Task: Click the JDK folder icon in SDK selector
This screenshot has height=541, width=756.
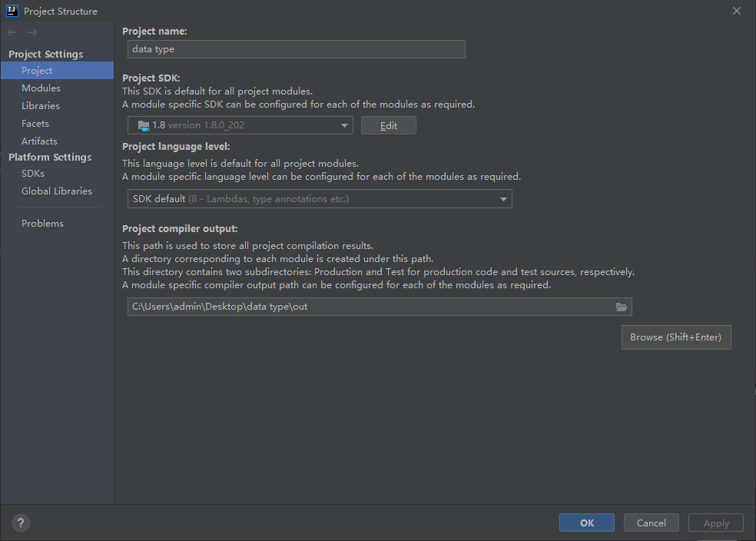Action: [x=143, y=125]
